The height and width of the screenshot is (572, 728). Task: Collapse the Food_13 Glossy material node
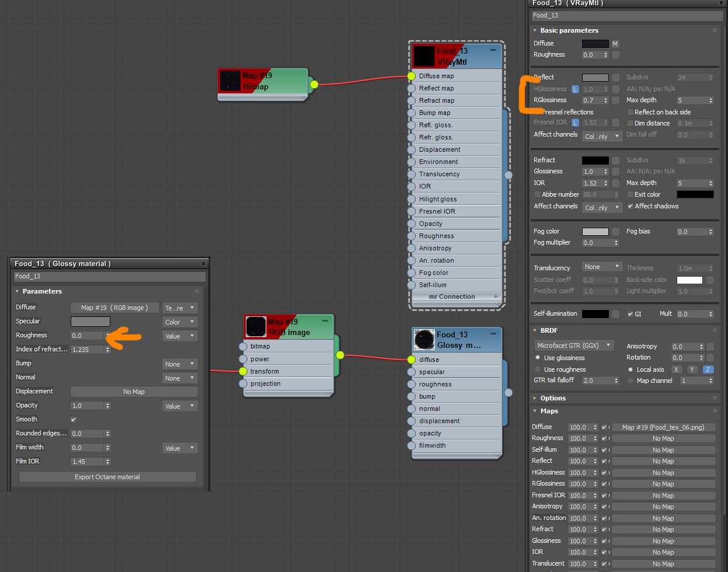point(493,334)
